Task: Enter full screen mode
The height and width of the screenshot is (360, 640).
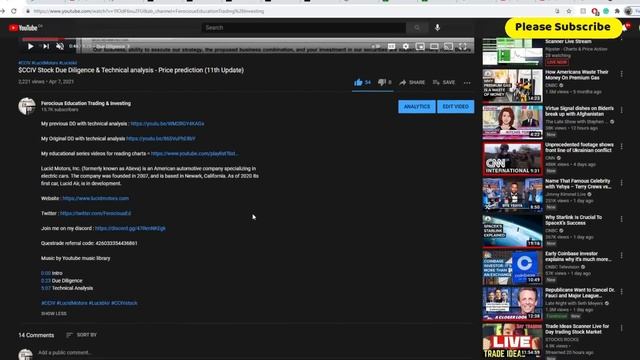Action: (462, 47)
